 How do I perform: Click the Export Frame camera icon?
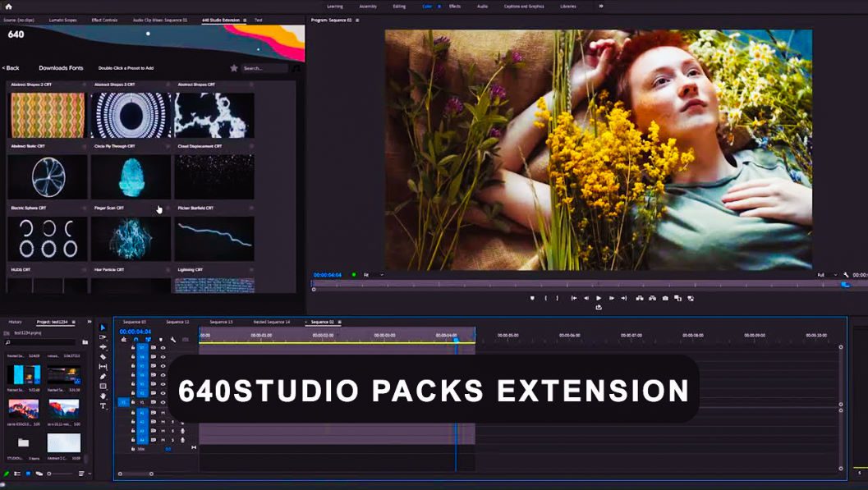(x=664, y=298)
